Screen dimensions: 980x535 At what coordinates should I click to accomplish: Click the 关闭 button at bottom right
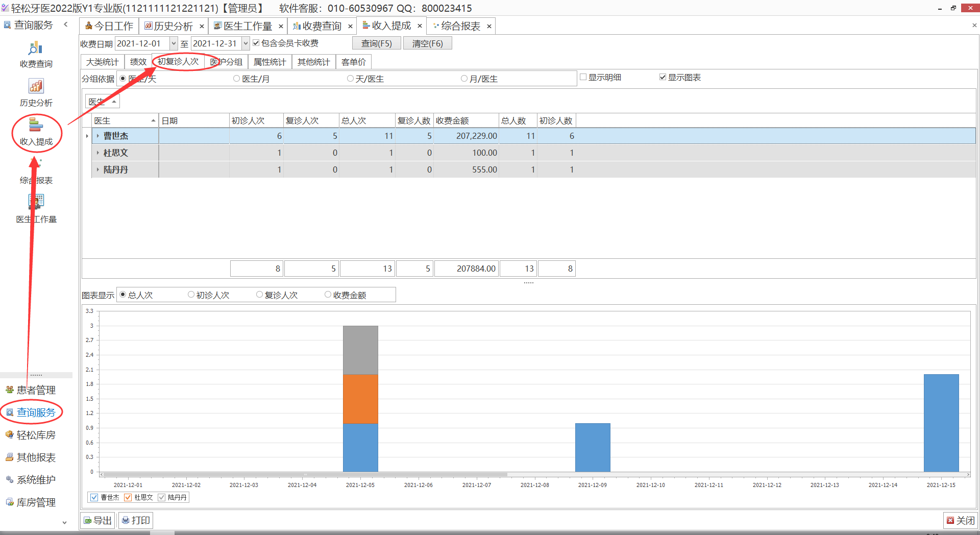(961, 520)
